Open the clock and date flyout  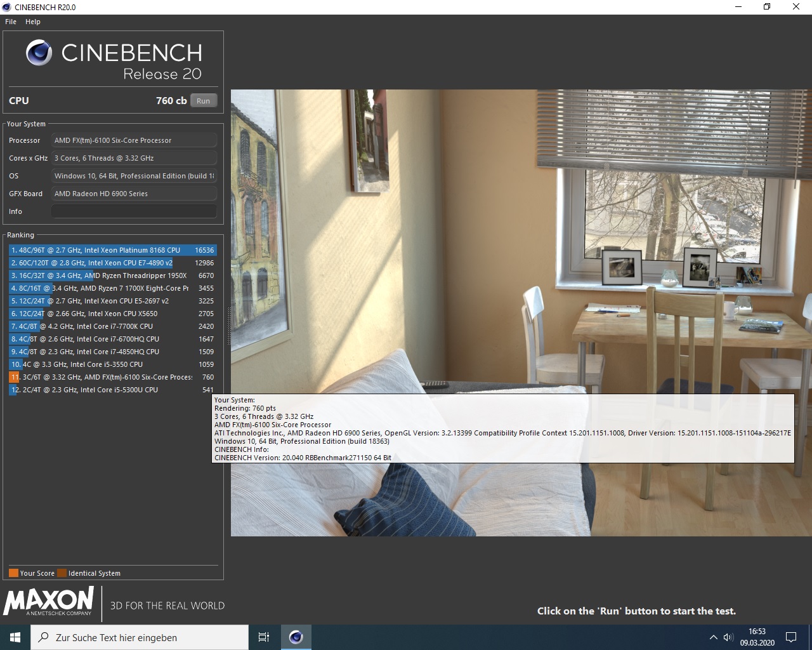(x=757, y=637)
